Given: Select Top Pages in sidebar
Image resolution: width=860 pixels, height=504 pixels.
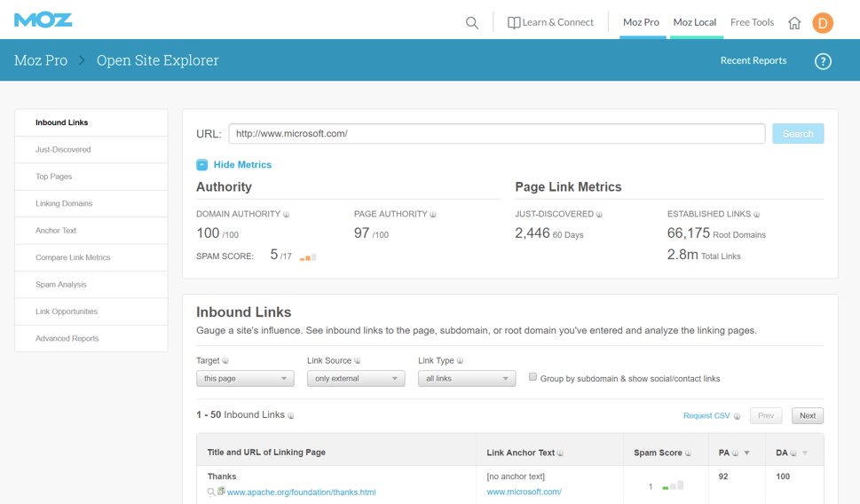Looking at the screenshot, I should 91,177.
